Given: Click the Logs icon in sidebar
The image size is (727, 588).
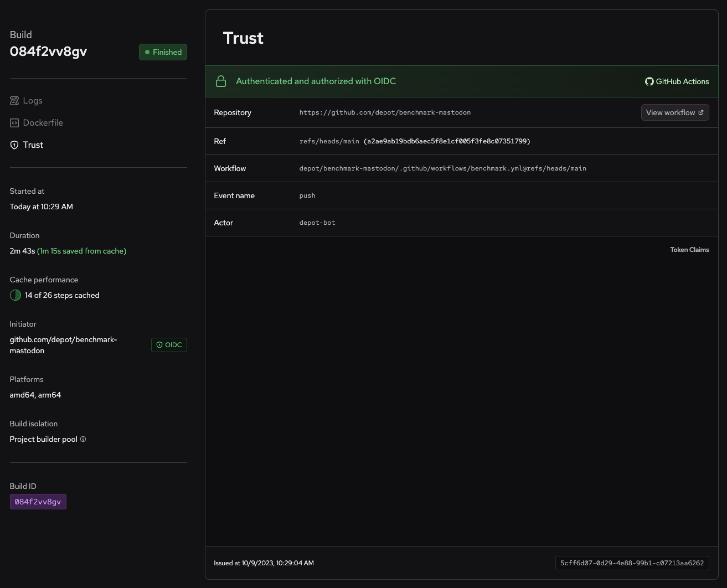Looking at the screenshot, I should pyautogui.click(x=14, y=101).
